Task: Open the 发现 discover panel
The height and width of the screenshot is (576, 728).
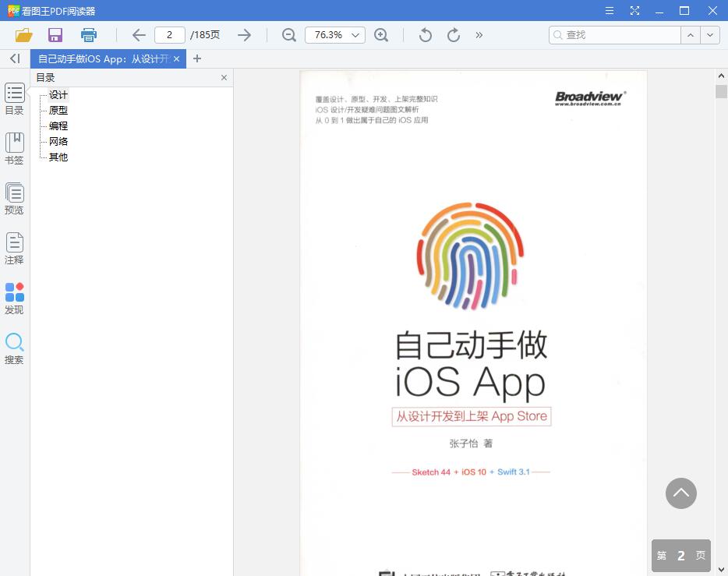Action: pos(14,296)
